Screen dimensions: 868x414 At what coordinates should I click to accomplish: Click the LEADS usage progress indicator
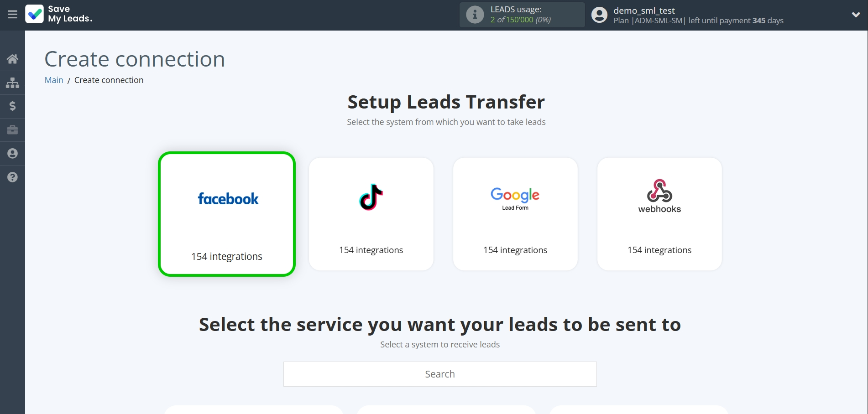pos(520,20)
